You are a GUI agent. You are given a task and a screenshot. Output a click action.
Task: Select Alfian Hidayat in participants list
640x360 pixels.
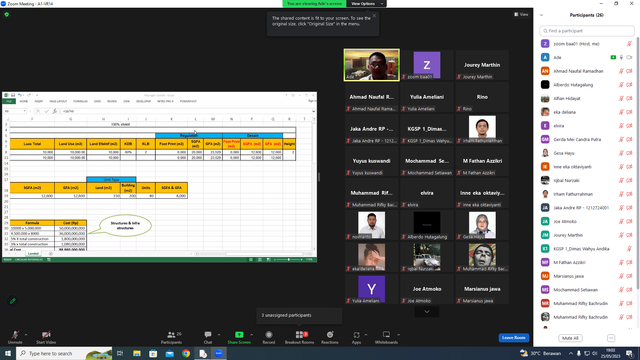tap(586, 98)
